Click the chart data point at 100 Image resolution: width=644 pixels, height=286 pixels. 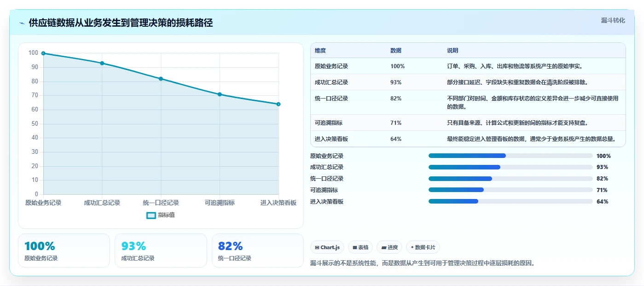[43, 53]
